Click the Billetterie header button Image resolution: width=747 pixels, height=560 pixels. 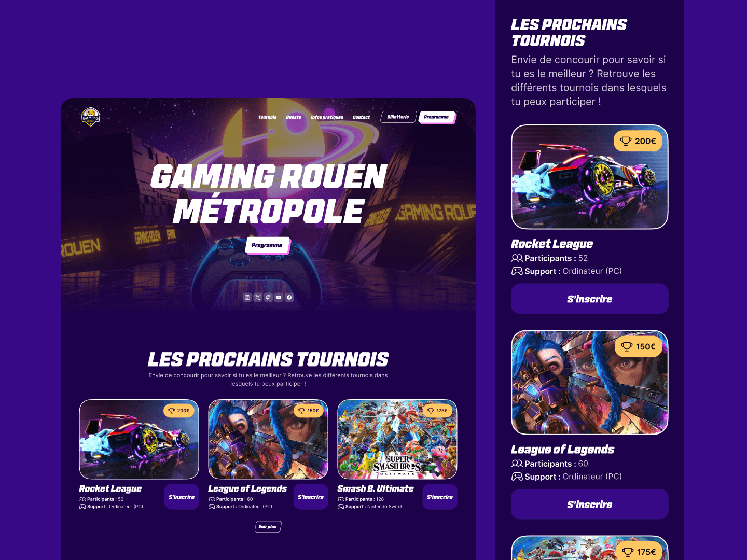(x=398, y=117)
